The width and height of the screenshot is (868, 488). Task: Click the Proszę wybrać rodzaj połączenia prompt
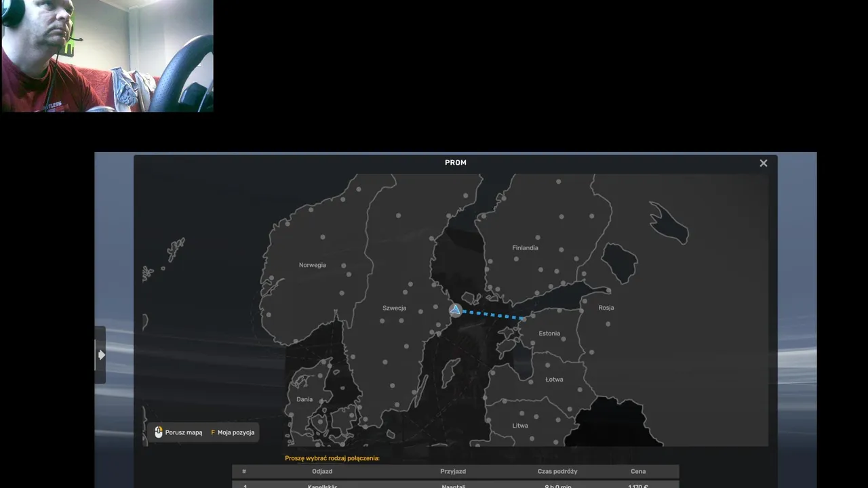(332, 458)
